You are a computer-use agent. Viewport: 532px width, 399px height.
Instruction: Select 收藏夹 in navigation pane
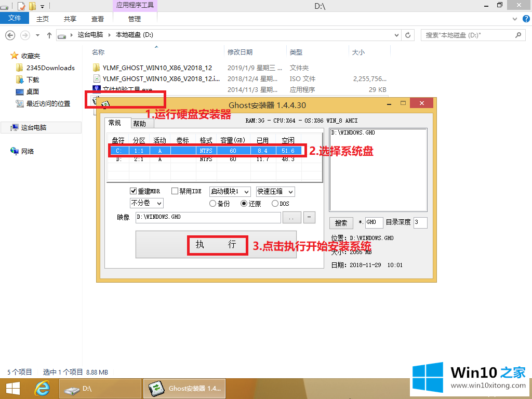coord(31,56)
